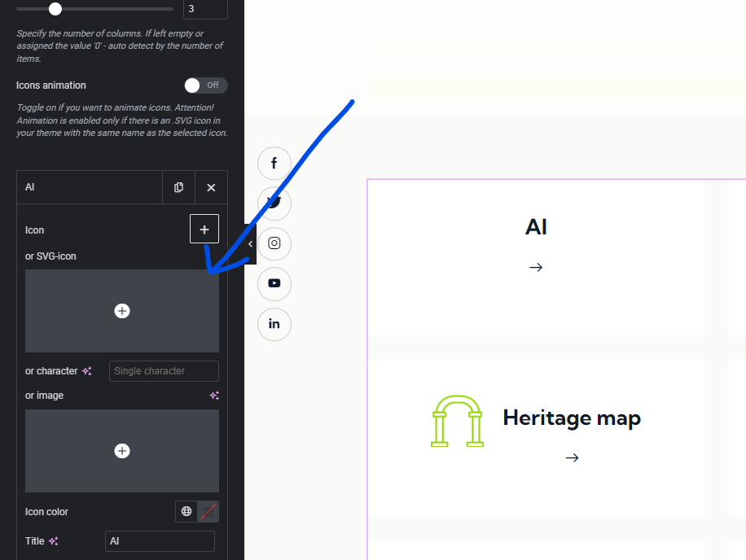
Task: Select the green arch Heritage map icon
Action: click(457, 421)
